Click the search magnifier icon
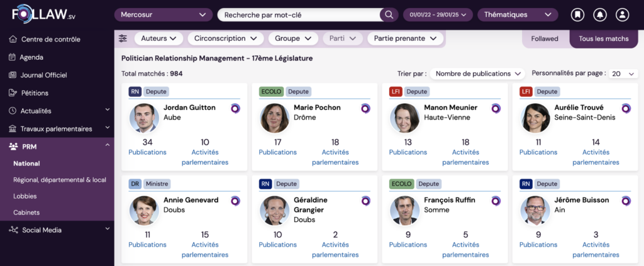 [x=389, y=14]
